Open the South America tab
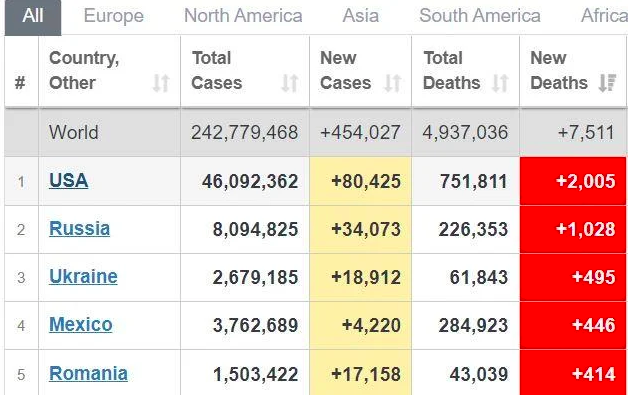The height and width of the screenshot is (395, 628). point(480,16)
